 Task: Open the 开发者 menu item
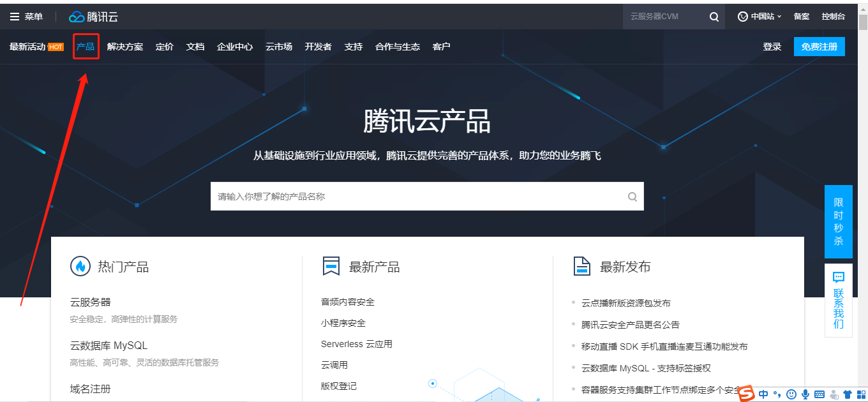click(318, 47)
